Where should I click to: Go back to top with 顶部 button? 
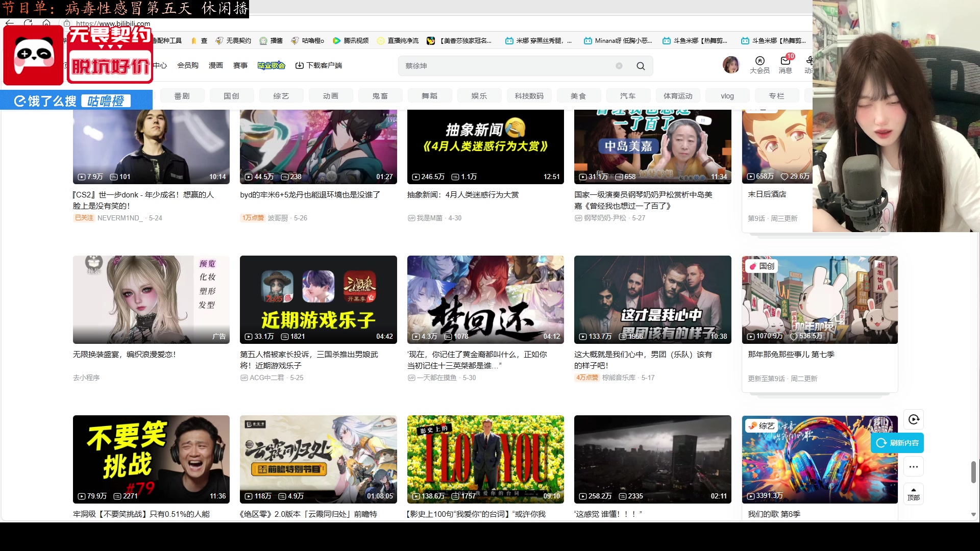coord(914,493)
